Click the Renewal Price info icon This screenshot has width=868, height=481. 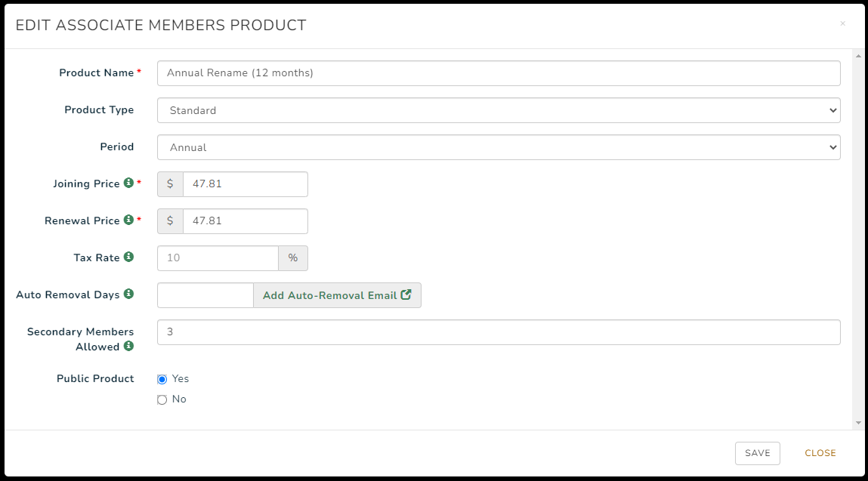click(x=128, y=220)
